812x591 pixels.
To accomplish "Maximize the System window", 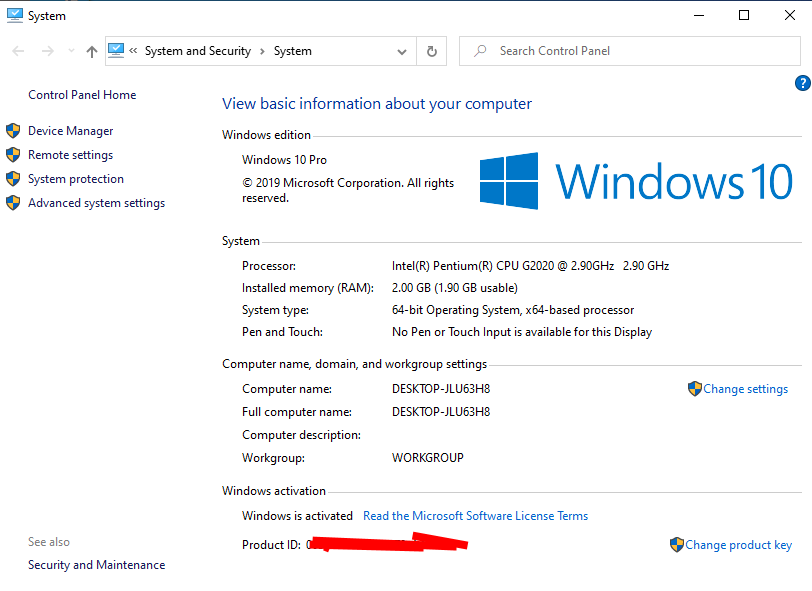I will point(744,16).
